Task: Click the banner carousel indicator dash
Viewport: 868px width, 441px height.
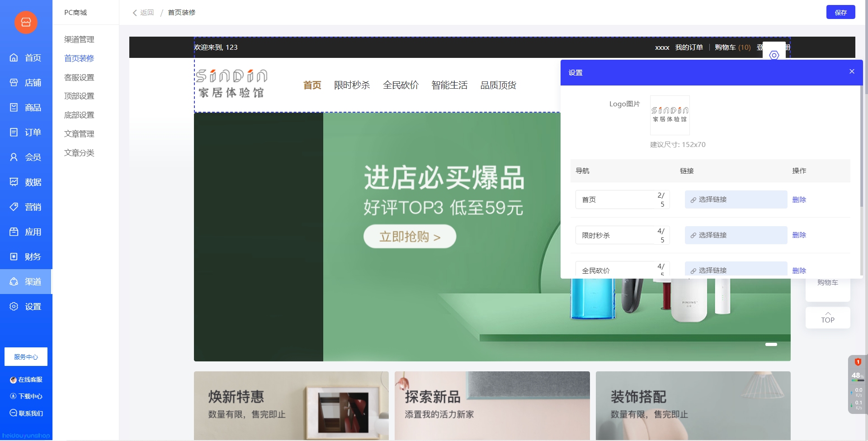Action: (771, 345)
